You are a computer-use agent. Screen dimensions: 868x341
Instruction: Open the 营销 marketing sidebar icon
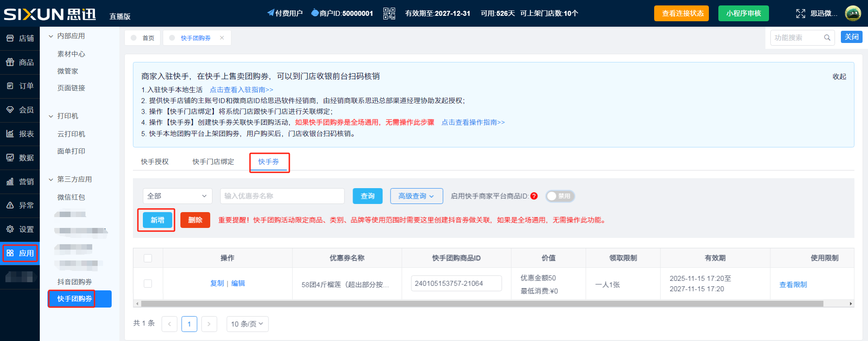click(x=10, y=182)
